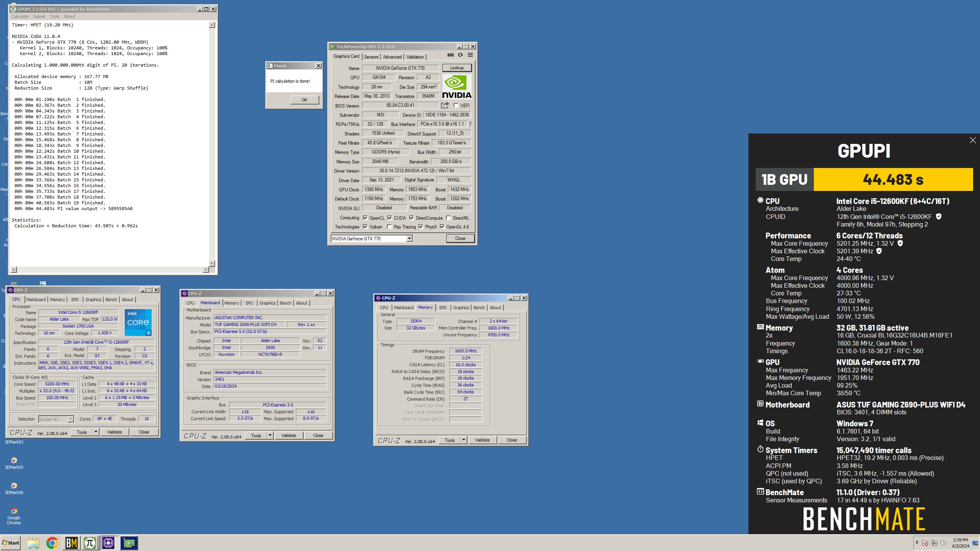Screen dimensions: 980x551
Task: Toggle the Ray Tracing checkbox
Action: [389, 227]
